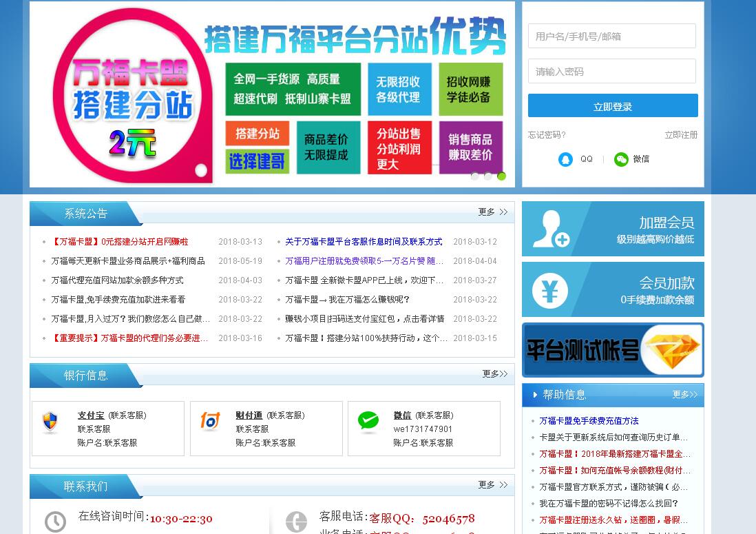Click the yen icon in 会员加款
756x534 pixels.
[549, 291]
